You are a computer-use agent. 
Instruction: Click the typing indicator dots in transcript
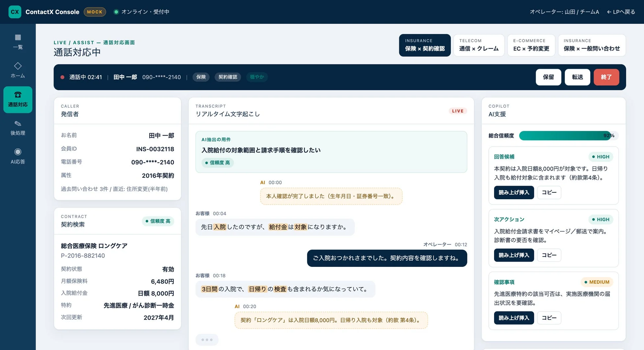[x=207, y=339]
